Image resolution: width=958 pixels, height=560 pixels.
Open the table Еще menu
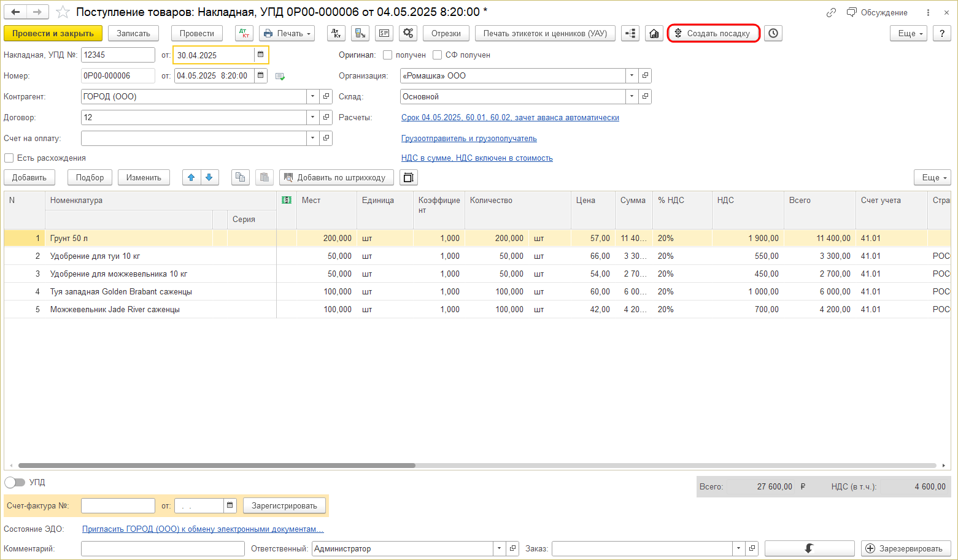[932, 178]
